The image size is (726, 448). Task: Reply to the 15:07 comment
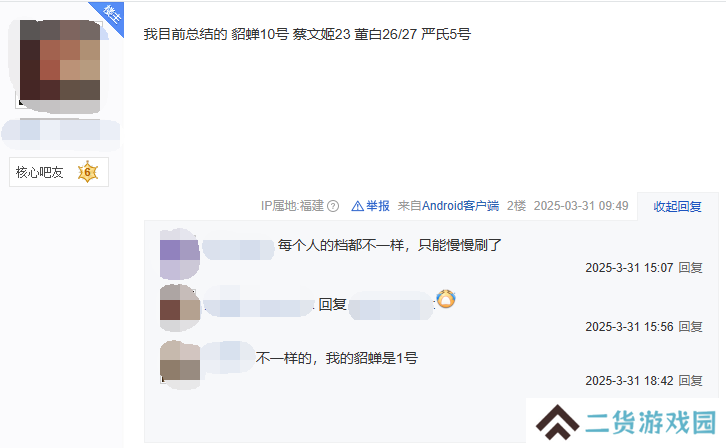tap(690, 268)
